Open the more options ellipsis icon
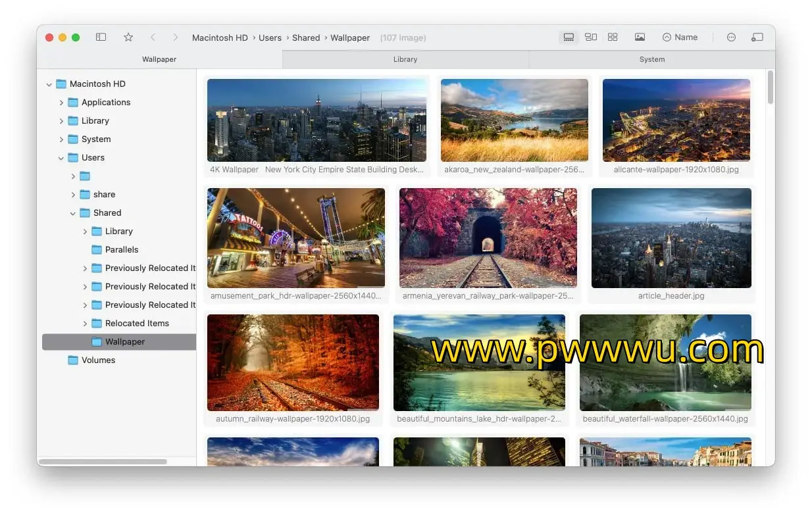 731,37
